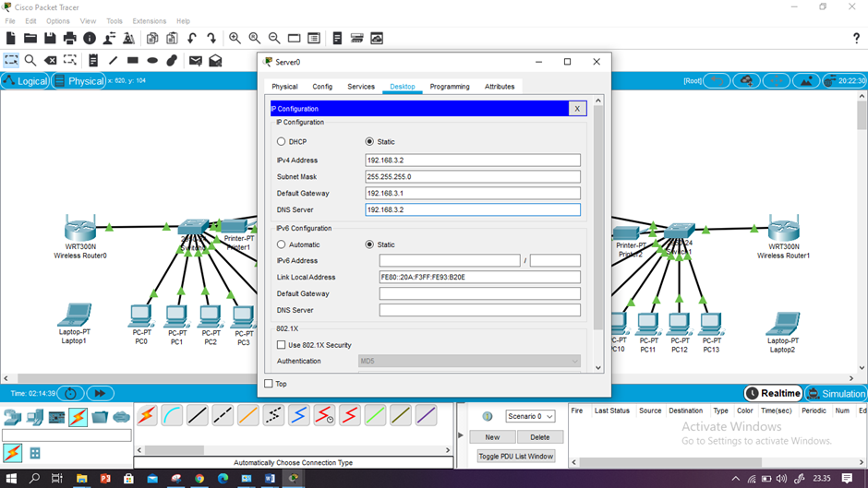Viewport: 868px width, 488px height.
Task: Click the New file icon in toolbar
Action: pyautogui.click(x=10, y=38)
